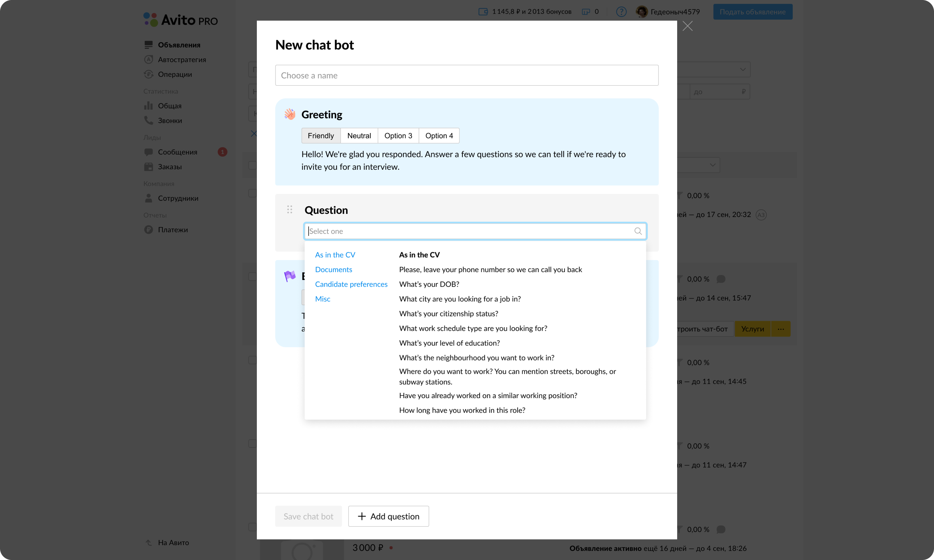Expand the middle right filter dropdown
Screen dimensions: 934x560
[698, 165]
